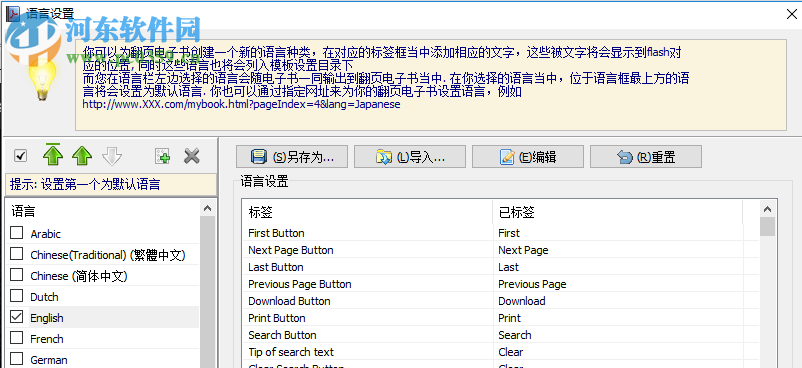Select the First Button row label
Image resolution: width=802 pixels, height=368 pixels.
pyautogui.click(x=276, y=233)
